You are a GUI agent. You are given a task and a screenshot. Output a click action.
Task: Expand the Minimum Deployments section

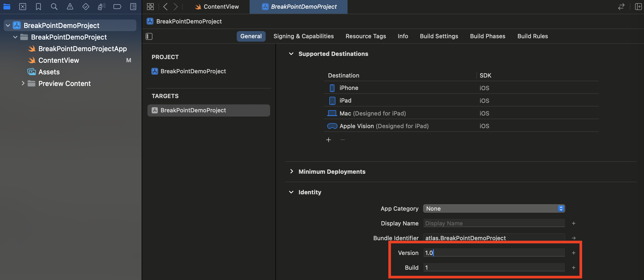click(291, 171)
